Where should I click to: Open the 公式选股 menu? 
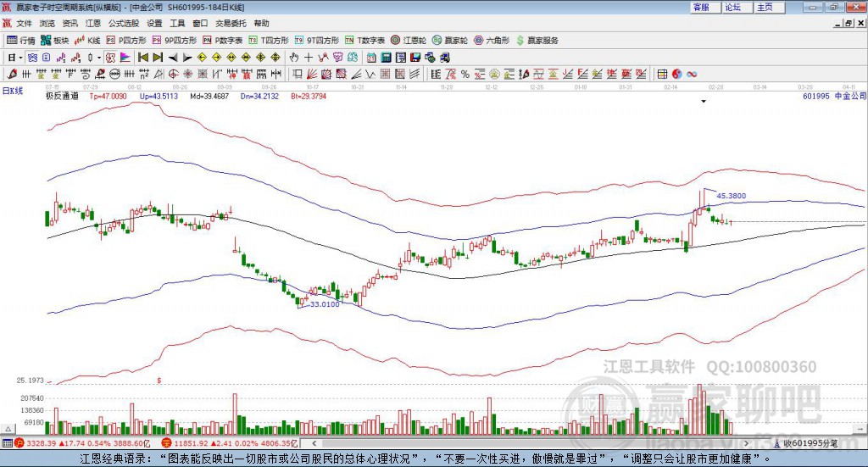click(124, 23)
